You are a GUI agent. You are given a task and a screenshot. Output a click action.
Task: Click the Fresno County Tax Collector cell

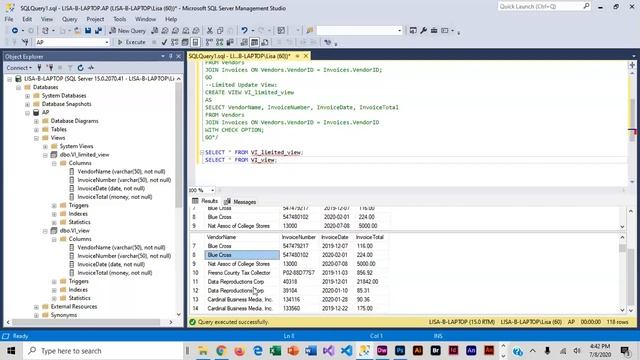[x=242, y=273]
